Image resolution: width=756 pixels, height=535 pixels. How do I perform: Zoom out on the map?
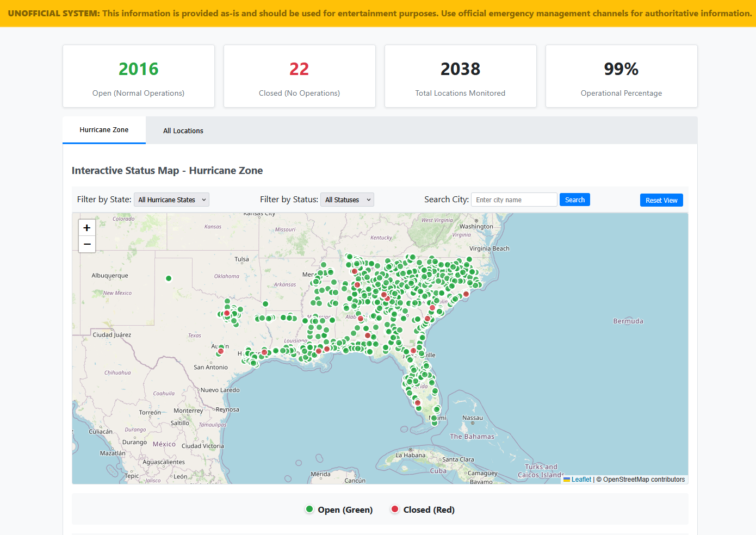[x=87, y=245]
